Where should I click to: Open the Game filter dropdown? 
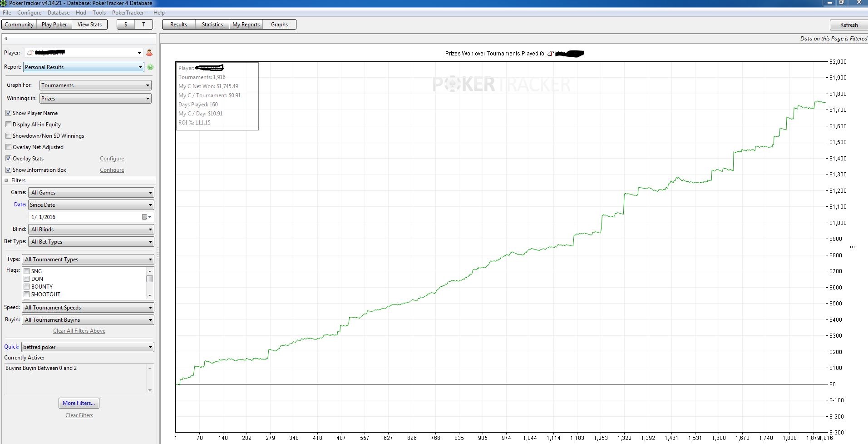tap(91, 193)
